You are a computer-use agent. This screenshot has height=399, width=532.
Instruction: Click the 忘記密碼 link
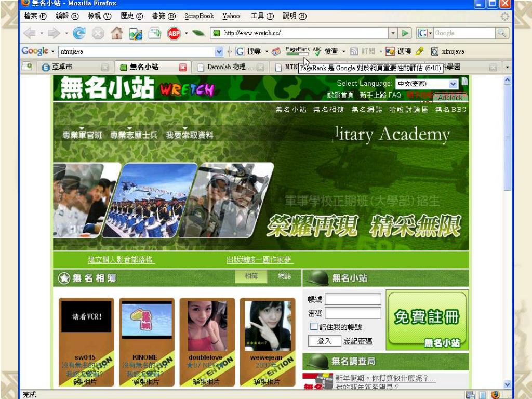tap(357, 341)
